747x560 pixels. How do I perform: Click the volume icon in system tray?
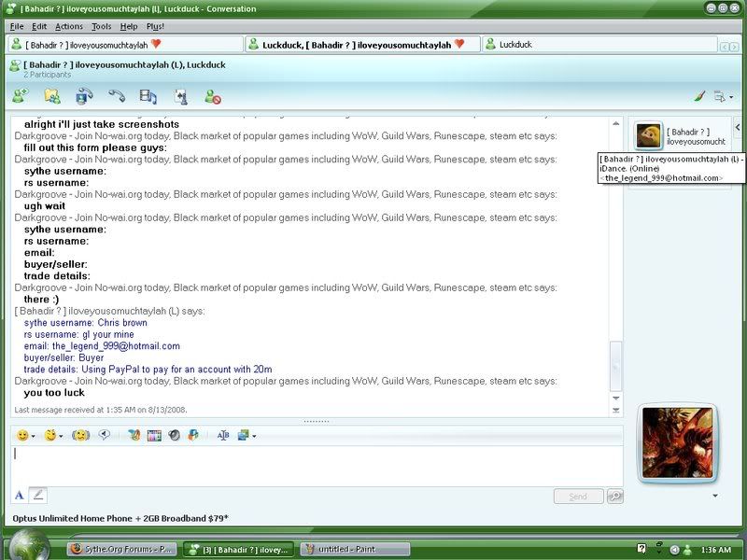674,550
